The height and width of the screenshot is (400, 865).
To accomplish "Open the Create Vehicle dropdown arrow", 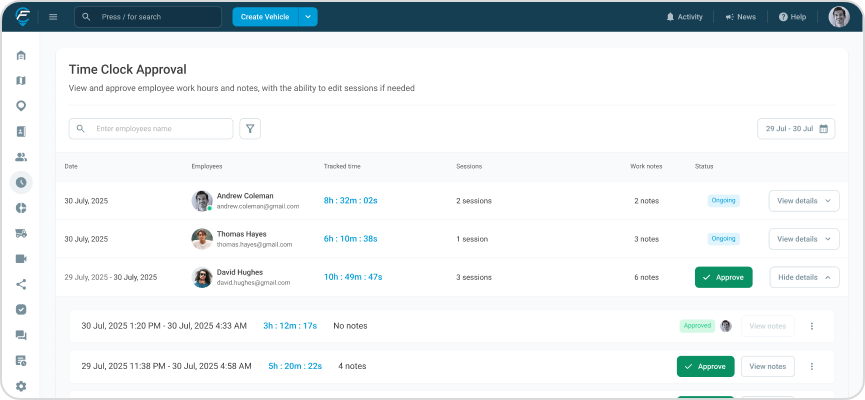I will (x=308, y=17).
